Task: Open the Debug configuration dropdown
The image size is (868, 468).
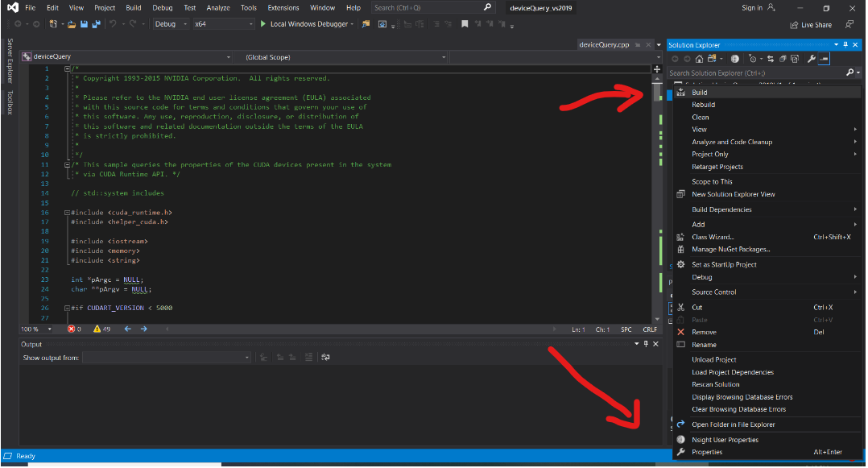Action: pos(171,24)
